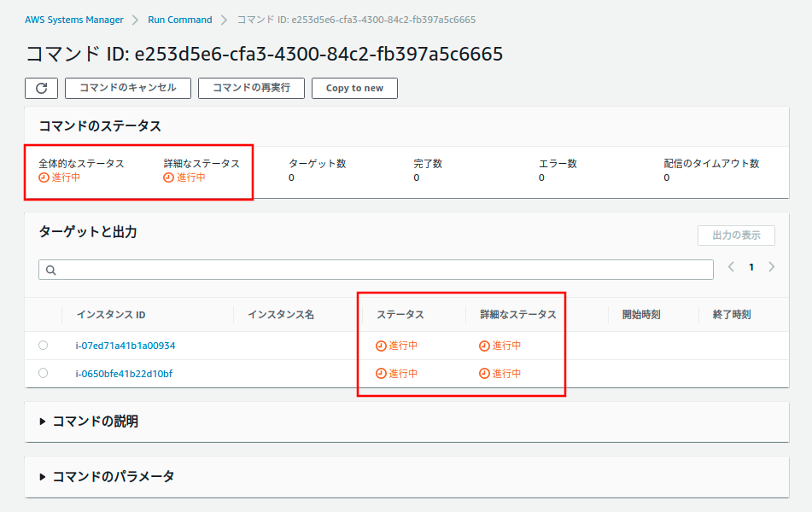This screenshot has width=812, height=512.
Task: Select the radio button for instance i-07ed71a41b1a00934
Action: point(43,346)
